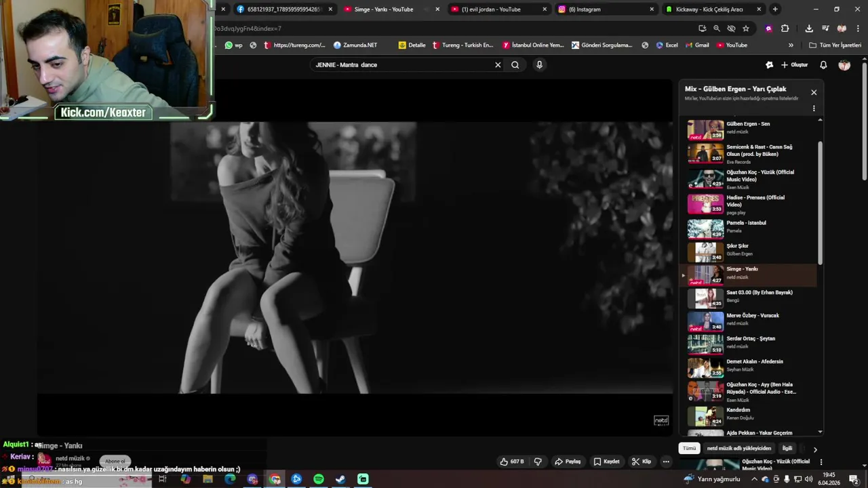Open the browser extensions puzzle icon
The height and width of the screenshot is (488, 868).
pos(785,28)
